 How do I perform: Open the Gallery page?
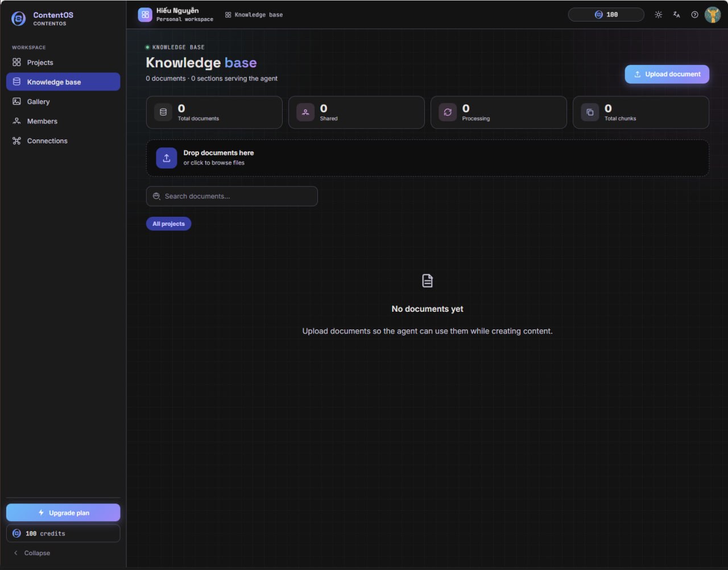pos(63,102)
